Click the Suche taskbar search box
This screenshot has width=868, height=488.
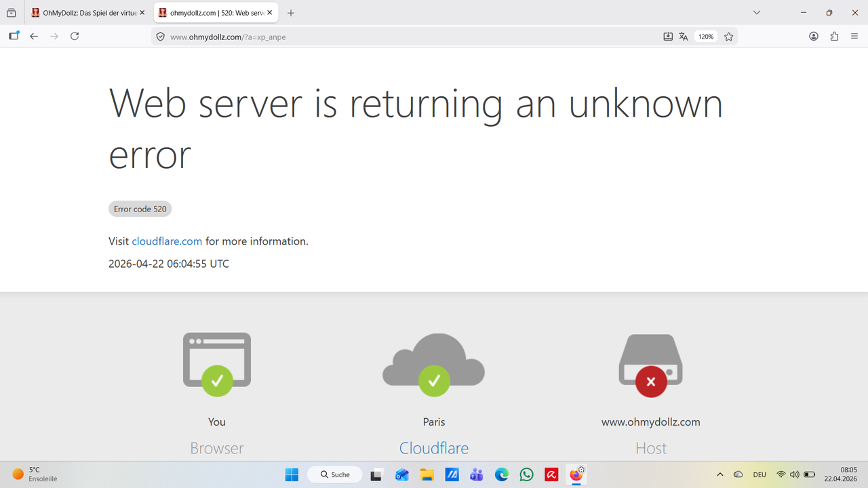point(334,474)
